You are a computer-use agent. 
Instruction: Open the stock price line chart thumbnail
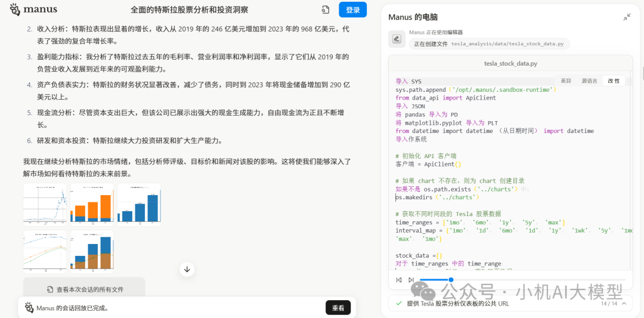(45, 204)
